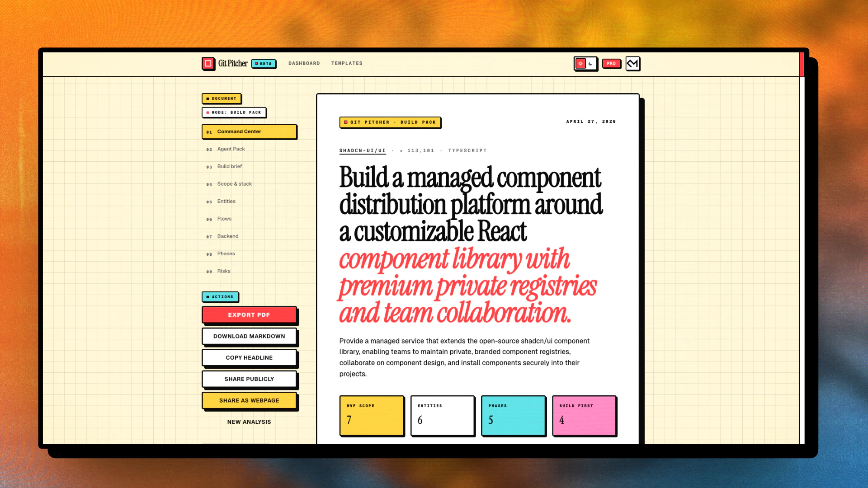Switch to the Templates page

coord(346,63)
